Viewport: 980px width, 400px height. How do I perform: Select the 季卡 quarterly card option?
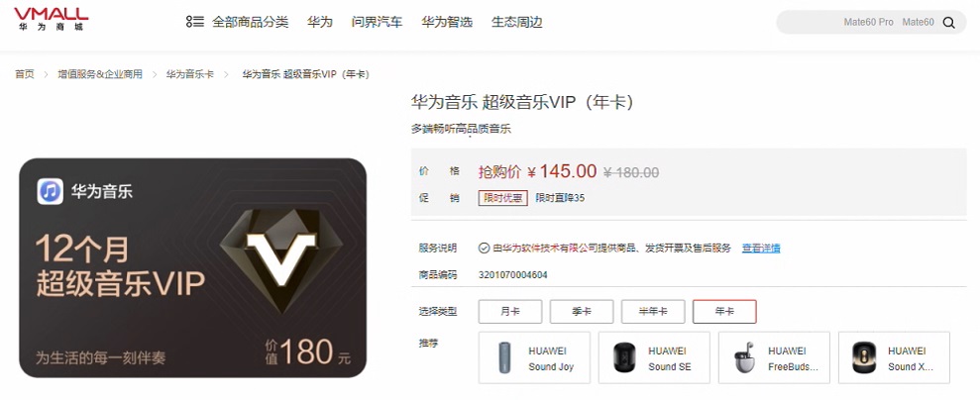point(582,312)
